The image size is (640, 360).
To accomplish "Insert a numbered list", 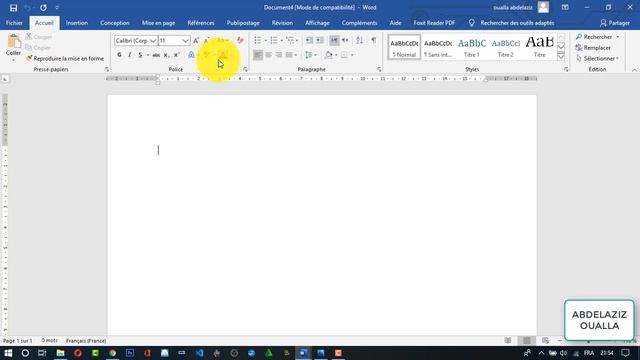I will pyautogui.click(x=274, y=40).
